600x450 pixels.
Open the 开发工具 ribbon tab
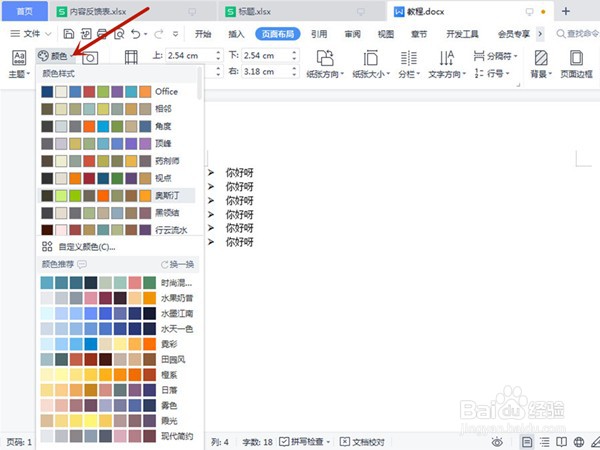tap(462, 34)
